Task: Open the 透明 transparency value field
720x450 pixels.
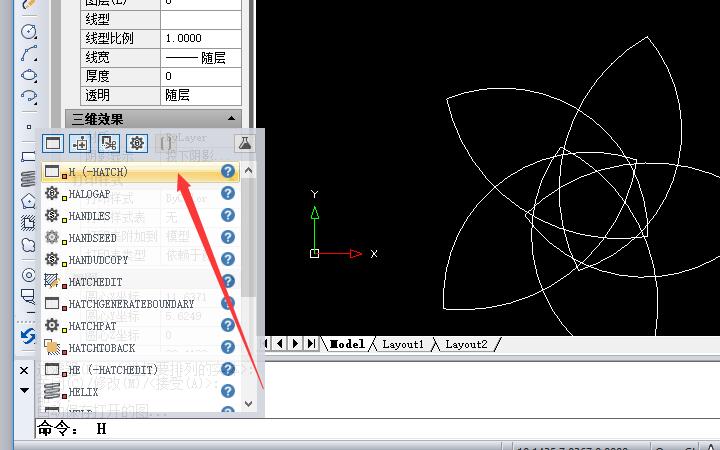Action: click(x=200, y=95)
